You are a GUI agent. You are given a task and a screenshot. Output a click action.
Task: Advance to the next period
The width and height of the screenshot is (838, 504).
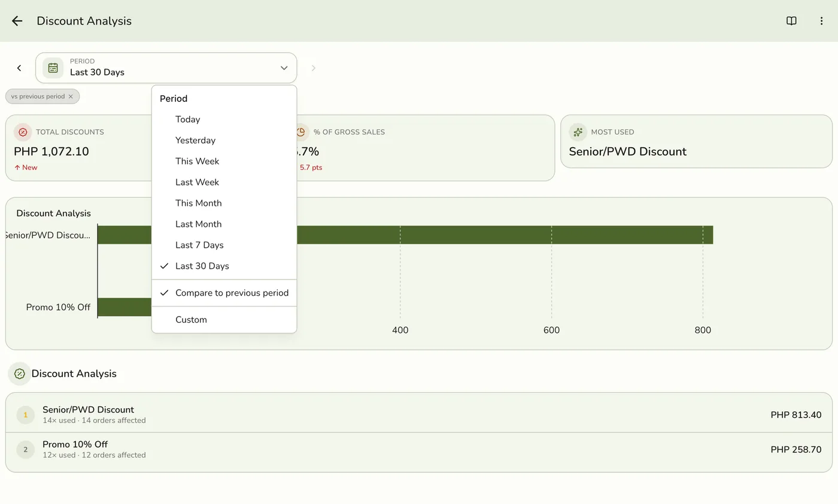tap(313, 68)
